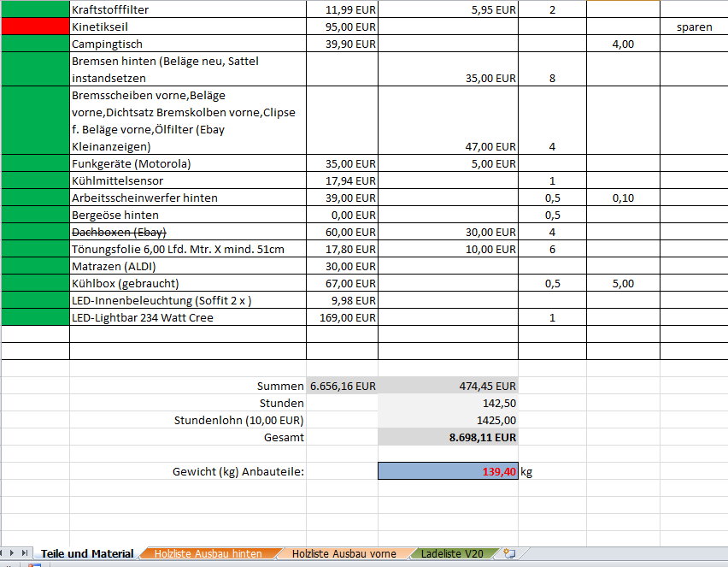Select the LED-Lightbar 234 Watt Cree cell
The width and height of the screenshot is (728, 567).
(187, 317)
